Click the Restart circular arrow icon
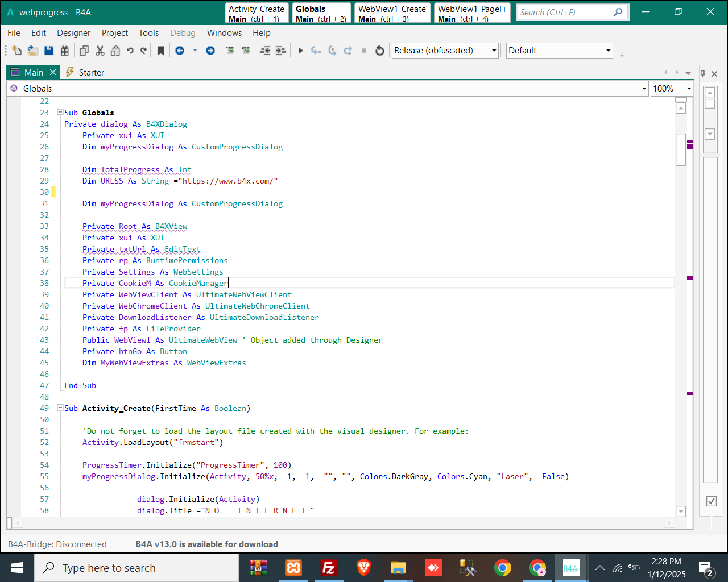728x582 pixels. pyautogui.click(x=380, y=51)
